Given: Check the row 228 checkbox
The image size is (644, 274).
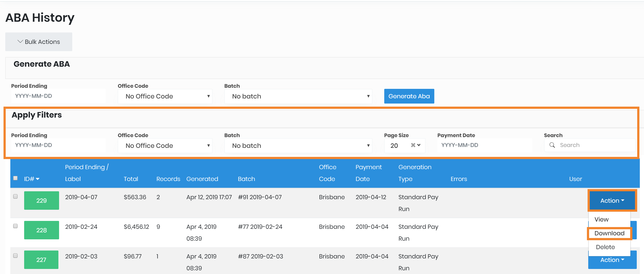Looking at the screenshot, I should [16, 226].
